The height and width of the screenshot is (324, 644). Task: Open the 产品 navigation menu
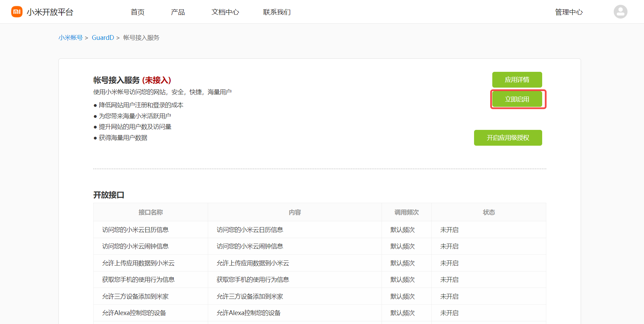178,12
